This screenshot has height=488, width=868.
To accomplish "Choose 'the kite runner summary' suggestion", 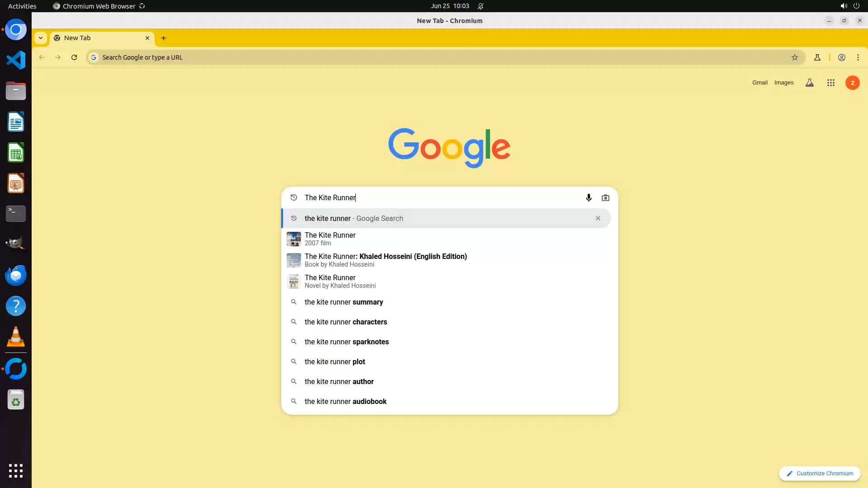I will (x=344, y=302).
